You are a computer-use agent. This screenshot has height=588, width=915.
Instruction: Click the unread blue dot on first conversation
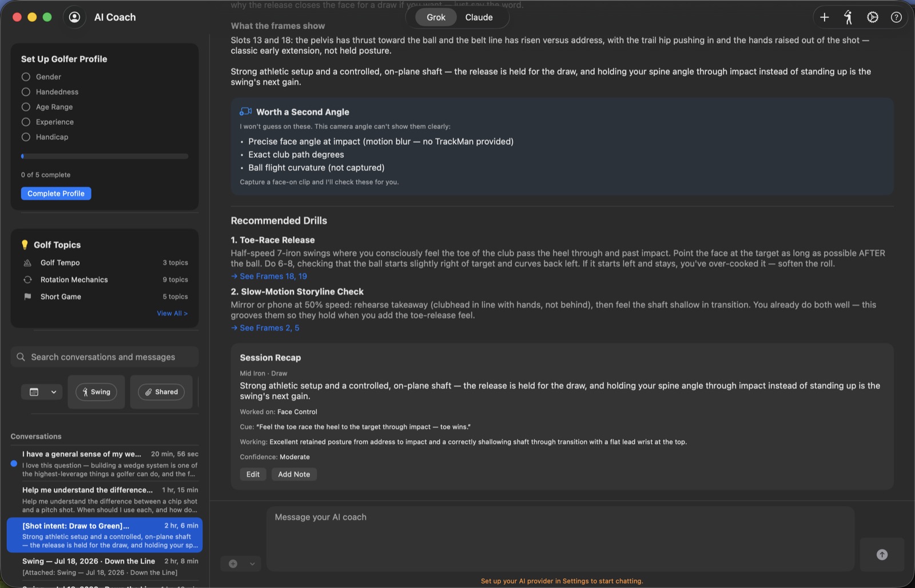pos(14,464)
